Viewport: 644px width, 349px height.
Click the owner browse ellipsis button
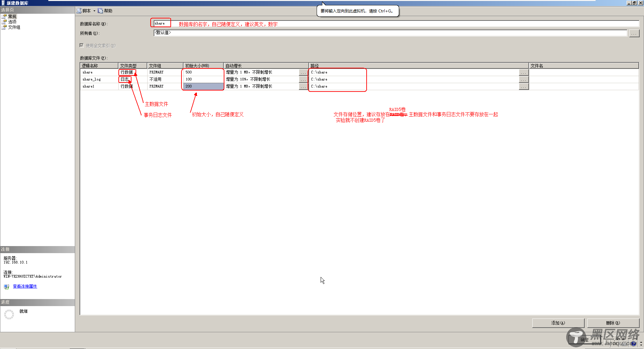pyautogui.click(x=634, y=33)
